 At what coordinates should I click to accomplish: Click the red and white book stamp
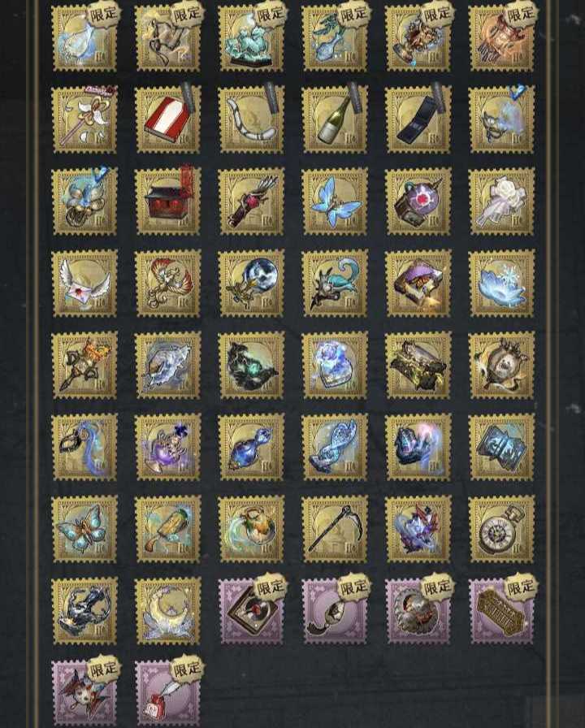point(167,119)
